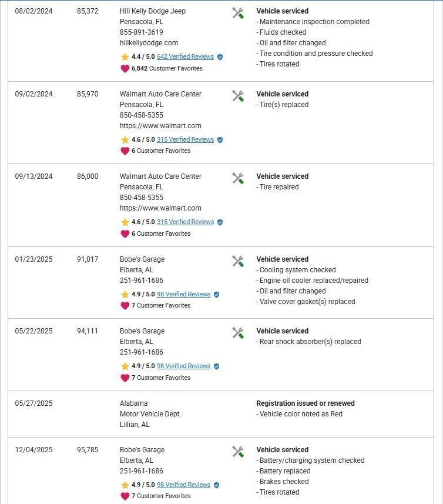This screenshot has width=443, height=504.
Task: Click star rating icon for Hill Kelly Dodge
Action: point(125,57)
